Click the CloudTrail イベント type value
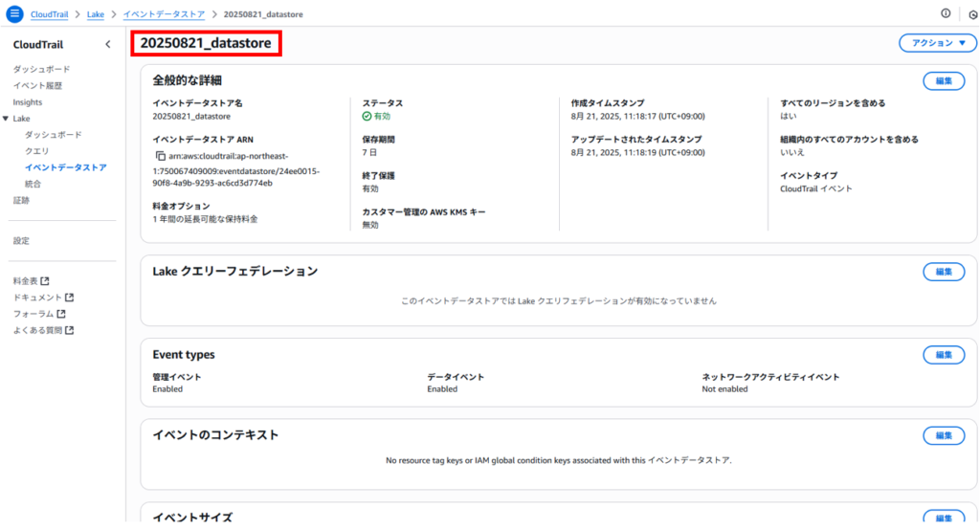This screenshot has width=980, height=530. coord(815,188)
